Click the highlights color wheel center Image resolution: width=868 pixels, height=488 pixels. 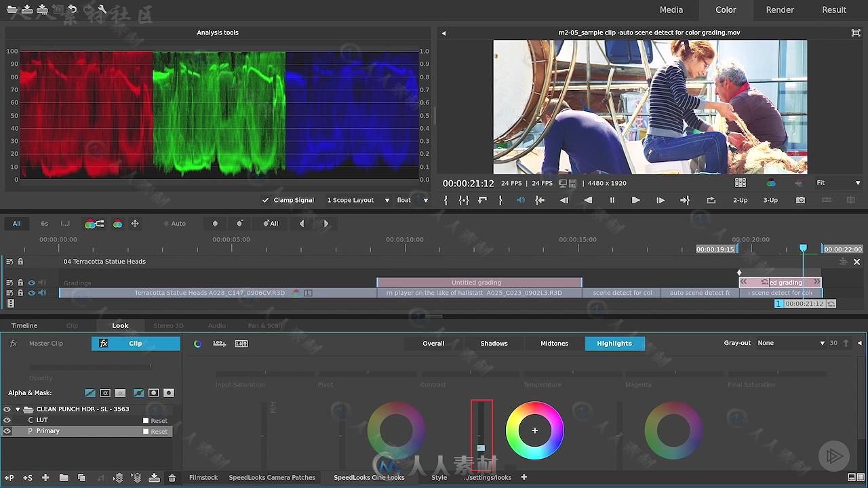click(534, 430)
